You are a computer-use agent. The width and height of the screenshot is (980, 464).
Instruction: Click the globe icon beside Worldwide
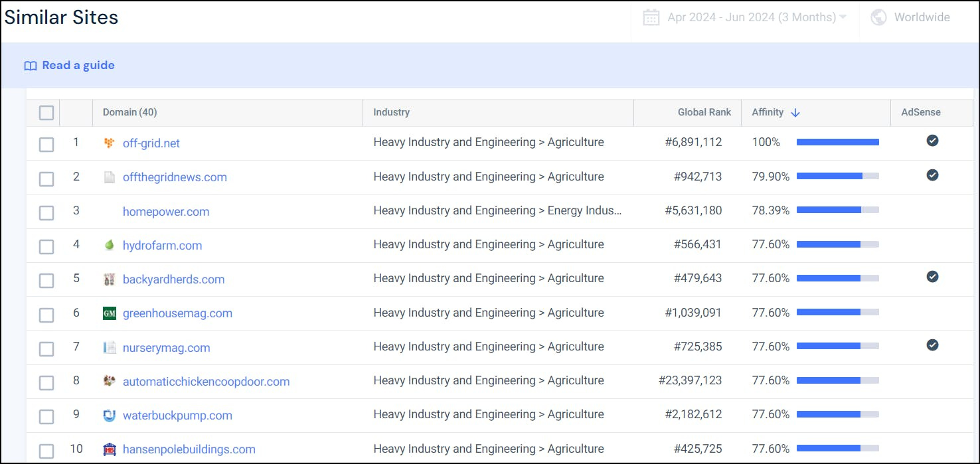coord(878,17)
